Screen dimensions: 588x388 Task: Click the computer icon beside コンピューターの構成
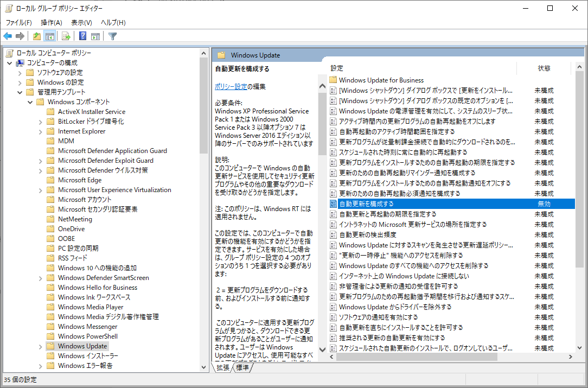(20, 62)
